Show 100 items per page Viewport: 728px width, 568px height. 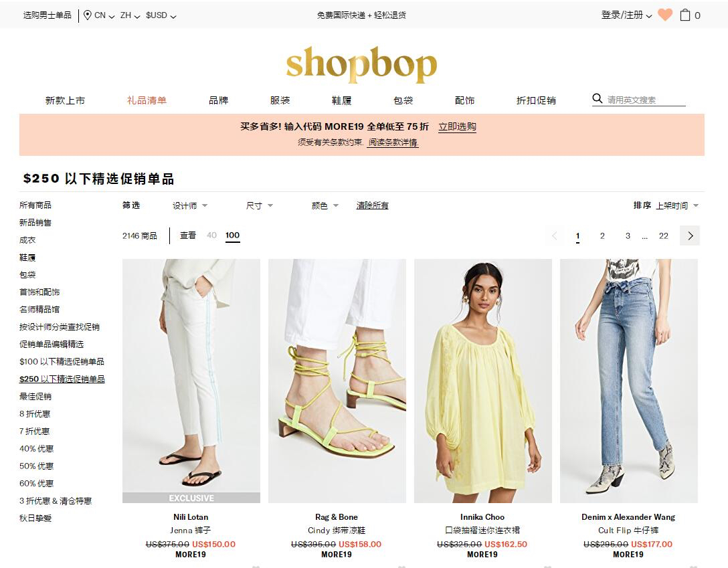point(233,235)
